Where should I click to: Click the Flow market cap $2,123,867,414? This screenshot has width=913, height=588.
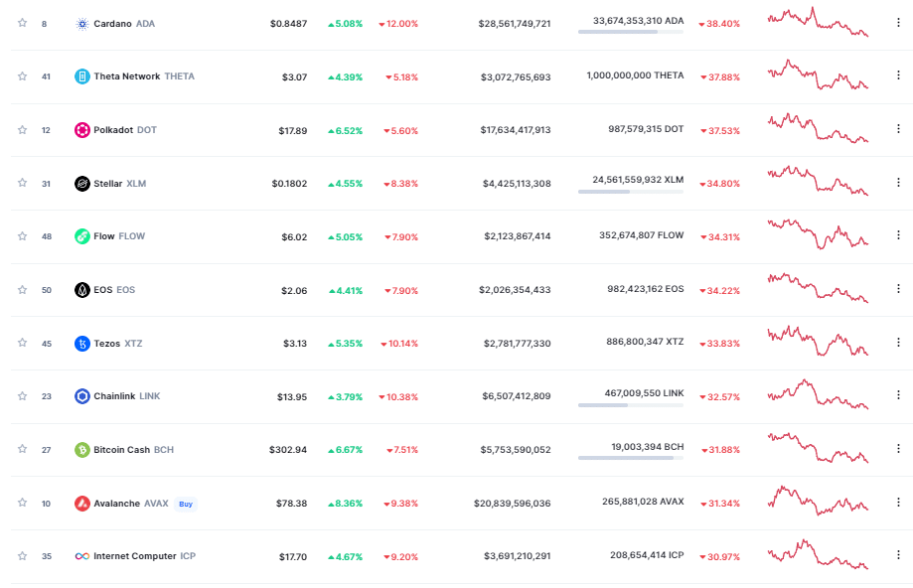pyautogui.click(x=517, y=236)
